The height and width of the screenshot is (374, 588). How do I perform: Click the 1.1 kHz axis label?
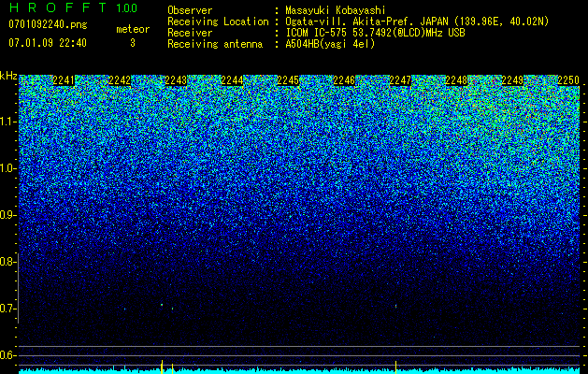pyautogui.click(x=7, y=122)
